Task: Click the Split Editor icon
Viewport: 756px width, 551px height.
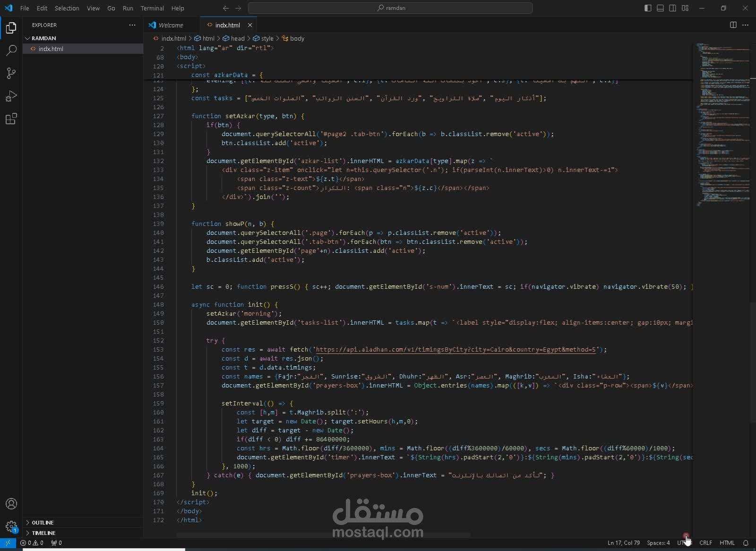Action: 733,25
